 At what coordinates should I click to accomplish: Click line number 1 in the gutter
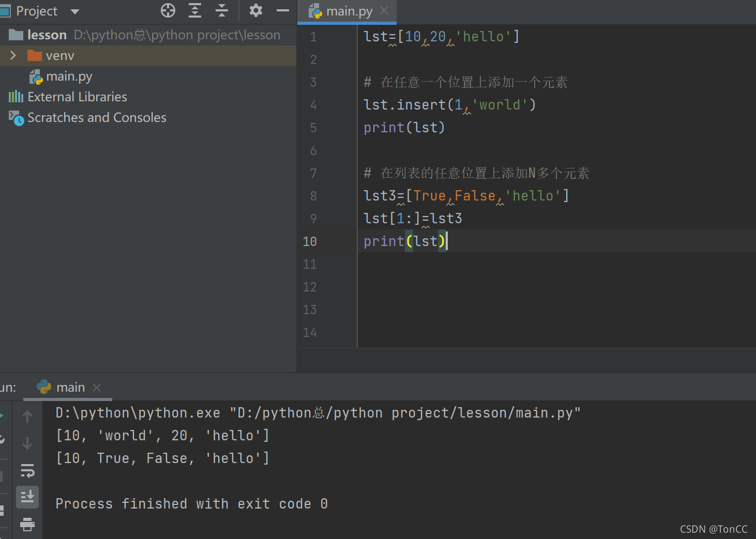coord(313,37)
